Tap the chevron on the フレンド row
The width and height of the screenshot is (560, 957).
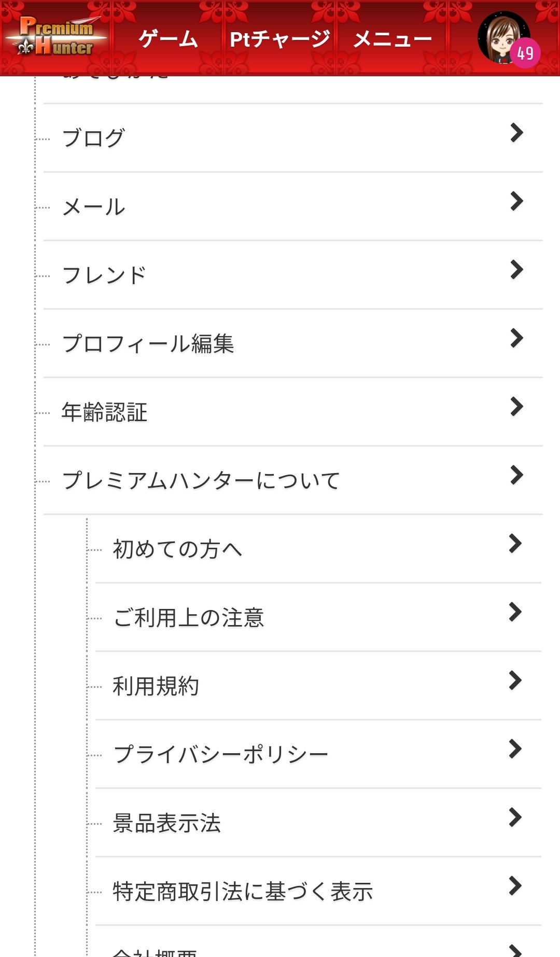click(x=516, y=270)
